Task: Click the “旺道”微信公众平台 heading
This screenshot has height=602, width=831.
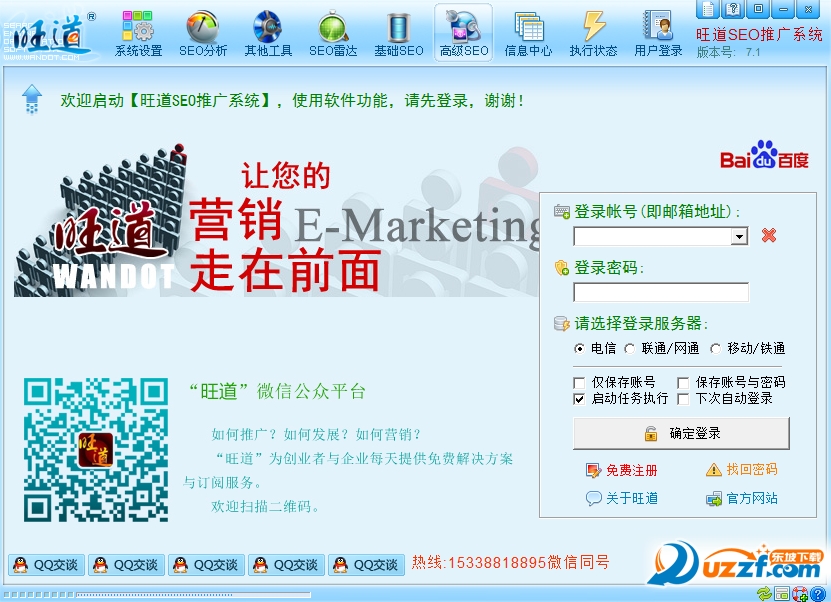Action: click(x=277, y=392)
